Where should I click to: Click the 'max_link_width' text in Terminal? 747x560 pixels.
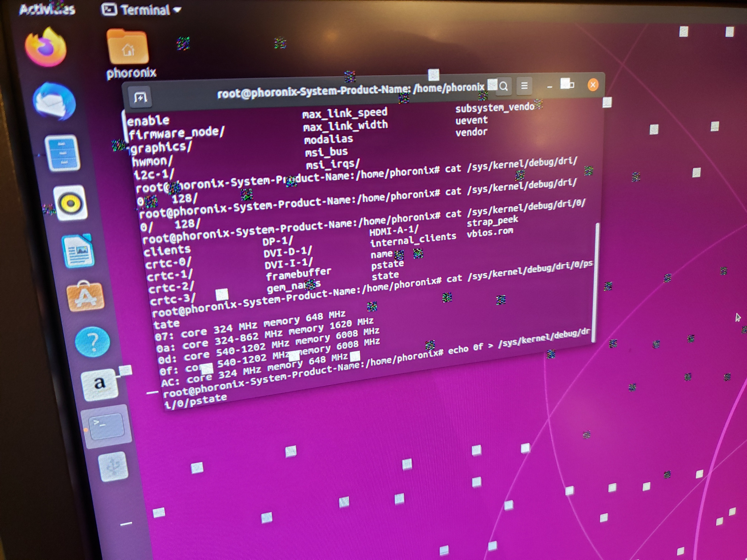coord(345,126)
